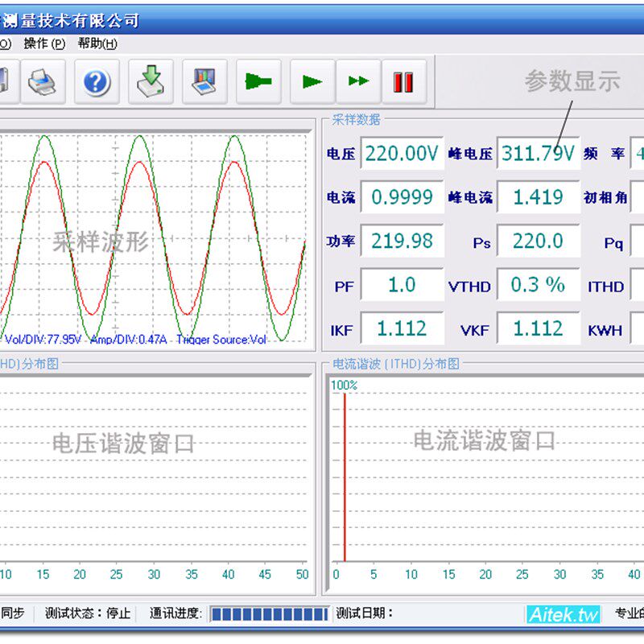Viewport: 644px width, 644px height.
Task: Click the ITHD label
Action: pos(606,287)
